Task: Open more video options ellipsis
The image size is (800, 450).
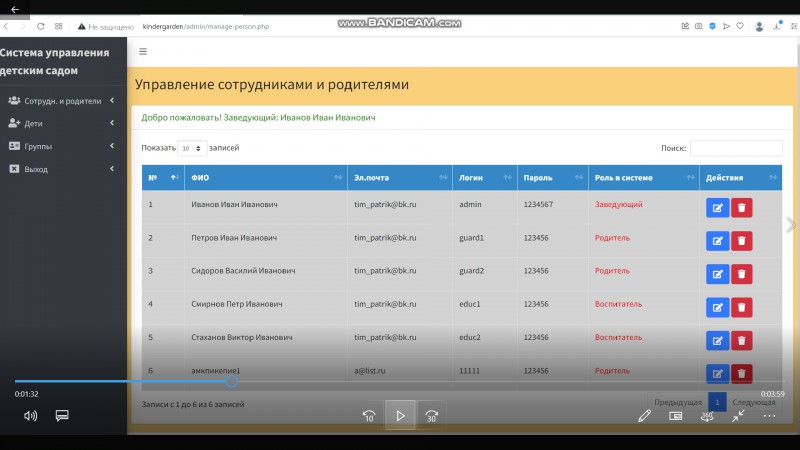Action: [x=769, y=416]
